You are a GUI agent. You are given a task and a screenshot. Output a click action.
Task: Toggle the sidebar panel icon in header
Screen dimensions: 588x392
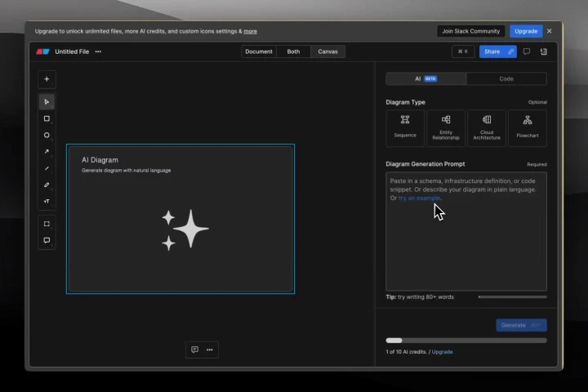coord(543,51)
